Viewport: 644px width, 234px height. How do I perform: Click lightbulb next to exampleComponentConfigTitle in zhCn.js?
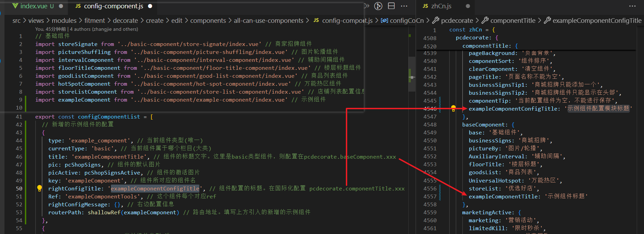(x=453, y=108)
